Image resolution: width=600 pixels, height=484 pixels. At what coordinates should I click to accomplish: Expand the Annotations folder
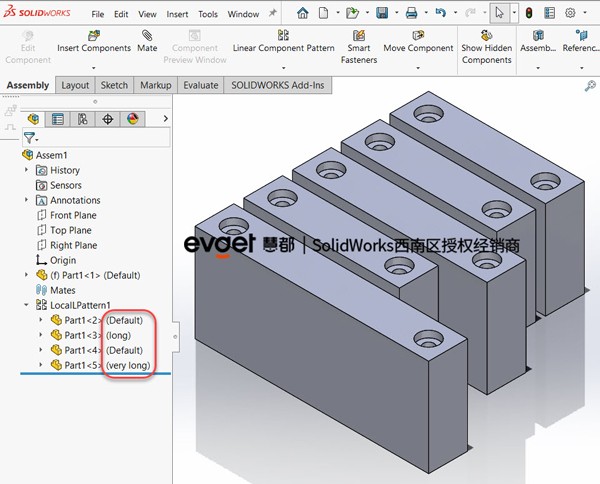pos(26,200)
